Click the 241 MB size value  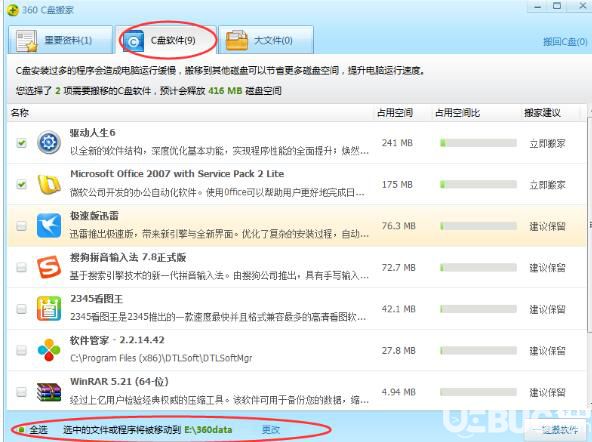(397, 143)
